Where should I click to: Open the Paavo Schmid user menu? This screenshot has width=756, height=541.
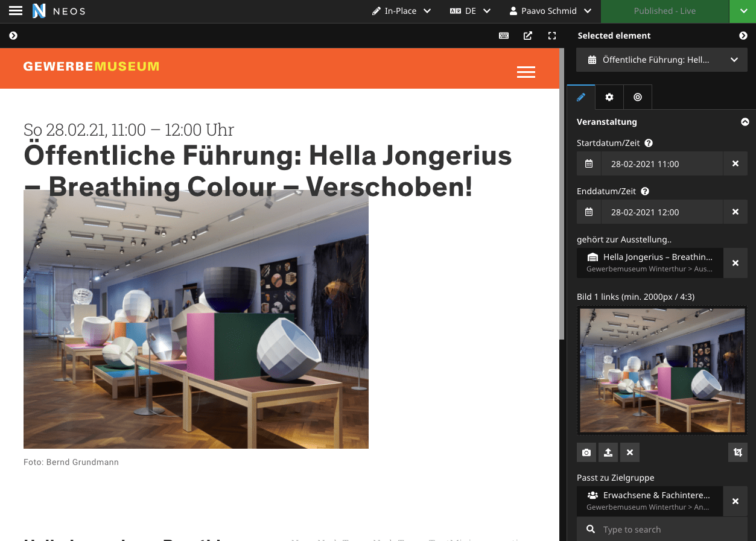click(x=549, y=11)
